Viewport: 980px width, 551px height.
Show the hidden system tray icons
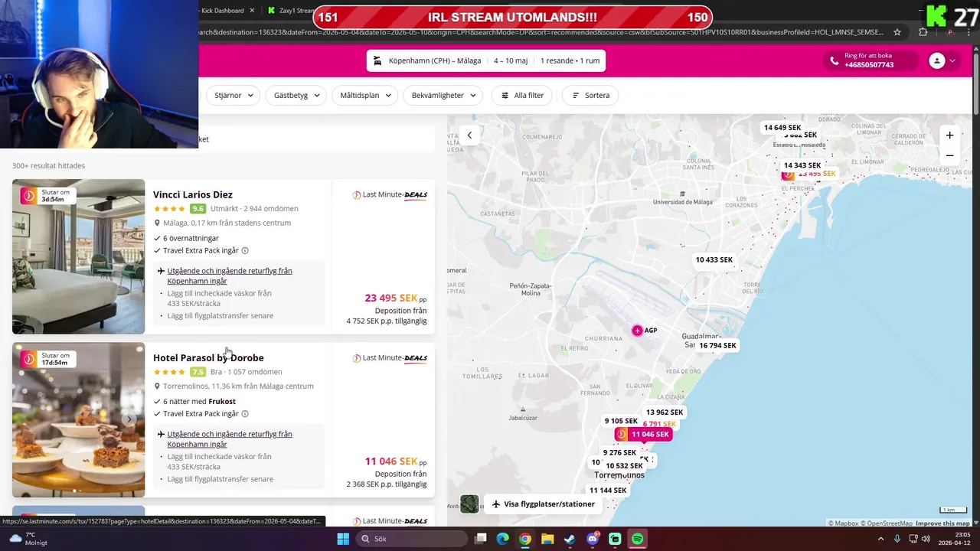coord(880,539)
